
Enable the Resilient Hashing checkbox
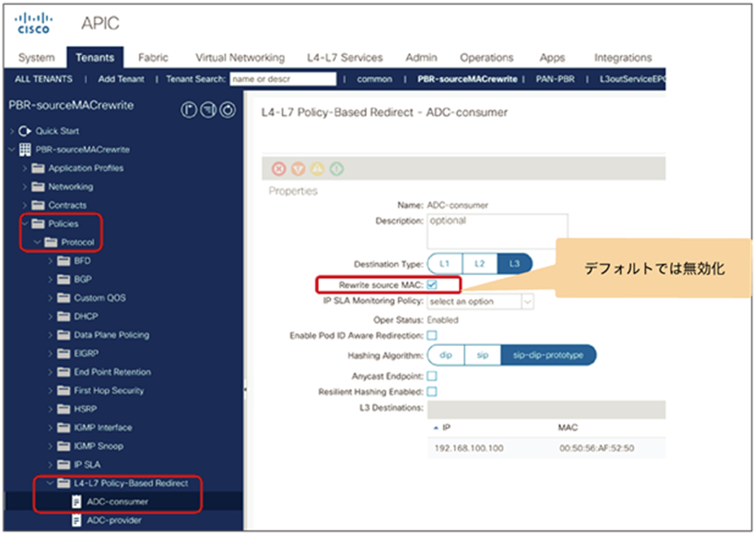pyautogui.click(x=432, y=391)
